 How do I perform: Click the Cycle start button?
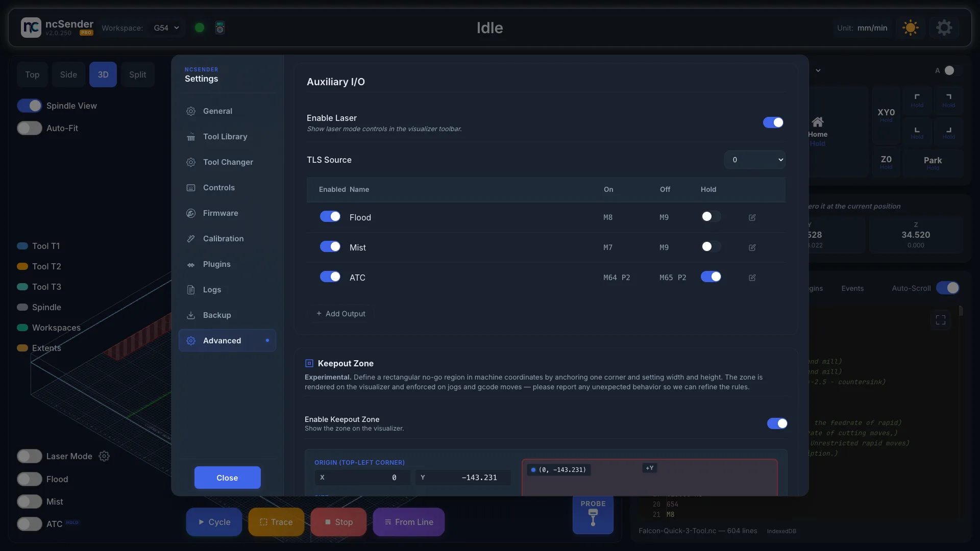(214, 522)
